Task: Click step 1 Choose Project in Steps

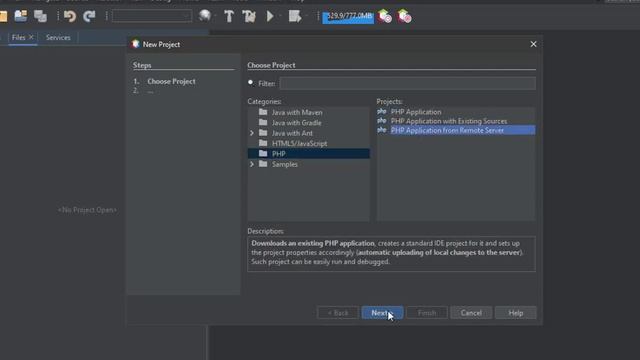Action: pyautogui.click(x=171, y=81)
